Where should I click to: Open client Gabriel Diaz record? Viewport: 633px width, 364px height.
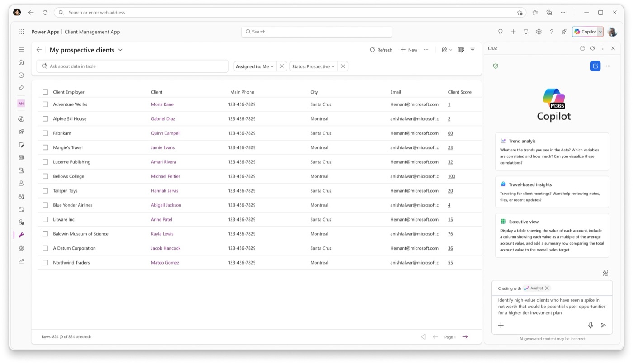pos(163,119)
